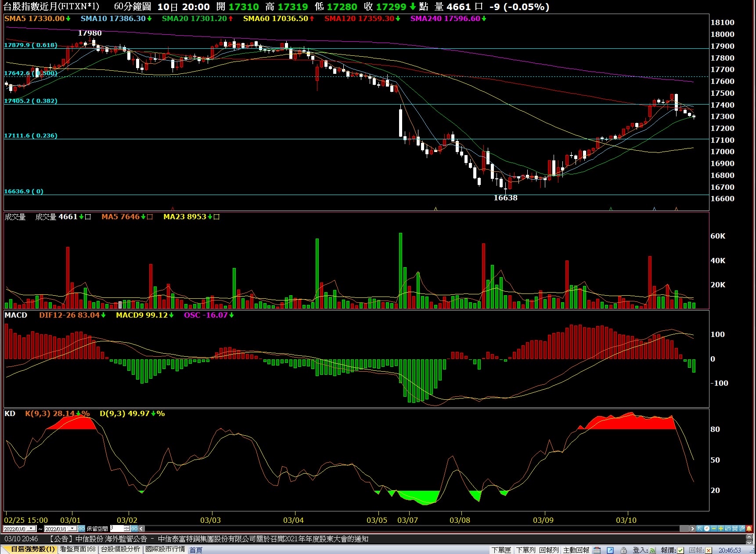This screenshot has width=756, height=554.
Task: Click the undo arrow chart icon
Action: click(727, 529)
